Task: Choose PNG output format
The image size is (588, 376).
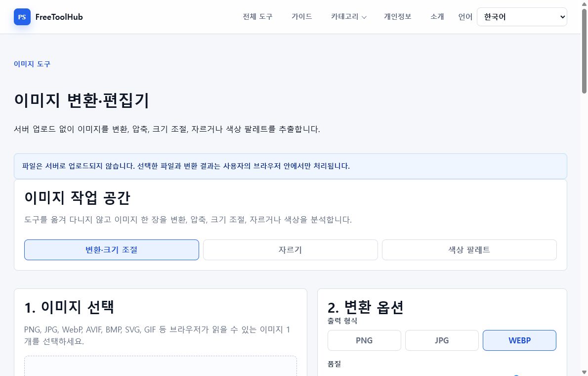Action: 365,340
